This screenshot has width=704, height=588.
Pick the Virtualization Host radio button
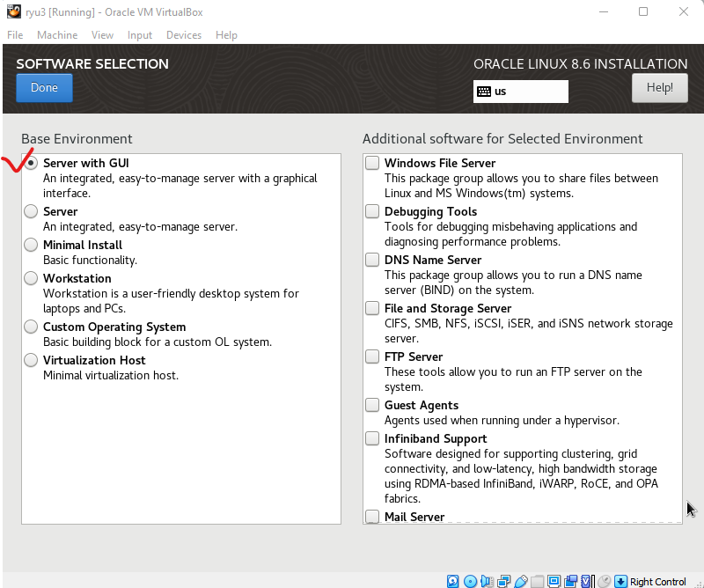[x=31, y=360]
